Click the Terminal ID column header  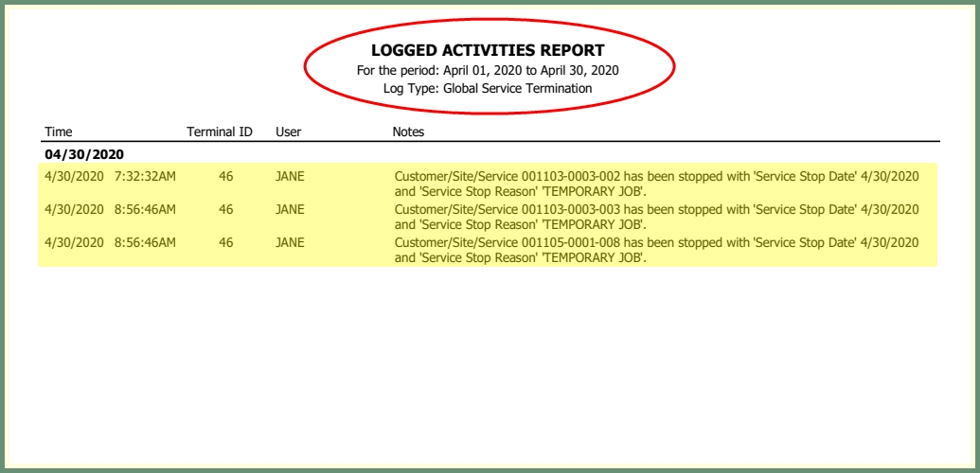pos(220,131)
